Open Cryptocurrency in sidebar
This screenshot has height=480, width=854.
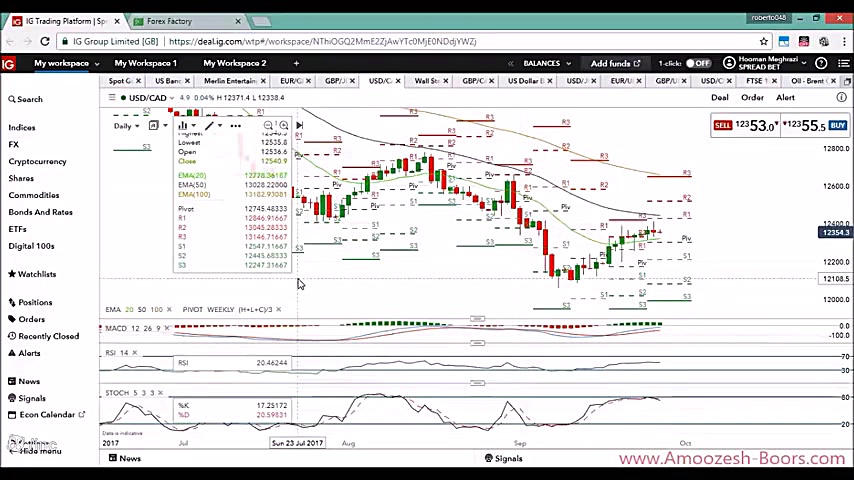tap(37, 161)
